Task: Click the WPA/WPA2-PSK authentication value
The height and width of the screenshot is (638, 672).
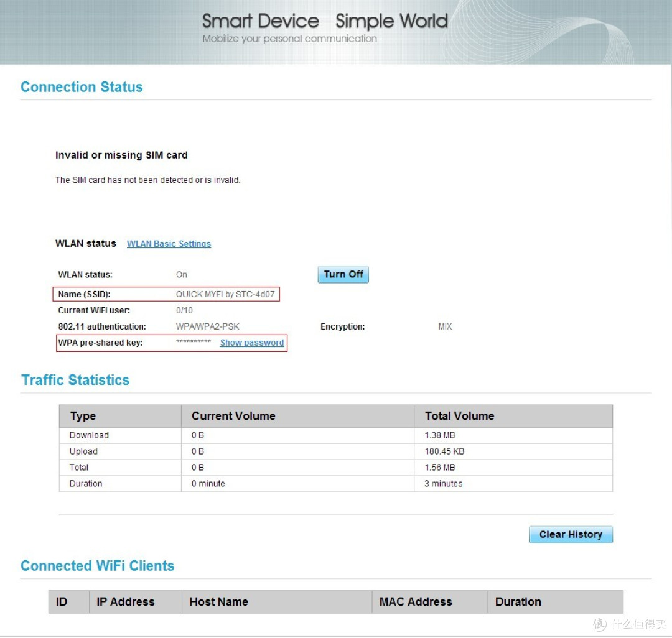Action: pyautogui.click(x=207, y=326)
